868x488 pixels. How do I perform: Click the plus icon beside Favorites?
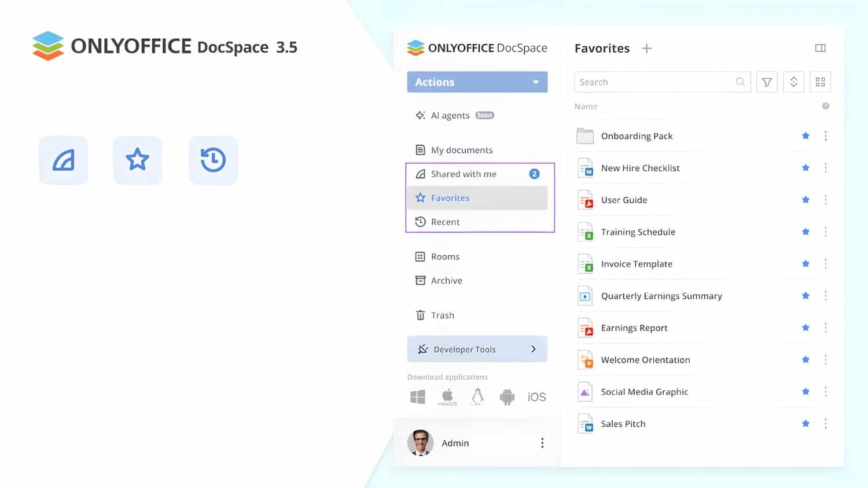(646, 49)
